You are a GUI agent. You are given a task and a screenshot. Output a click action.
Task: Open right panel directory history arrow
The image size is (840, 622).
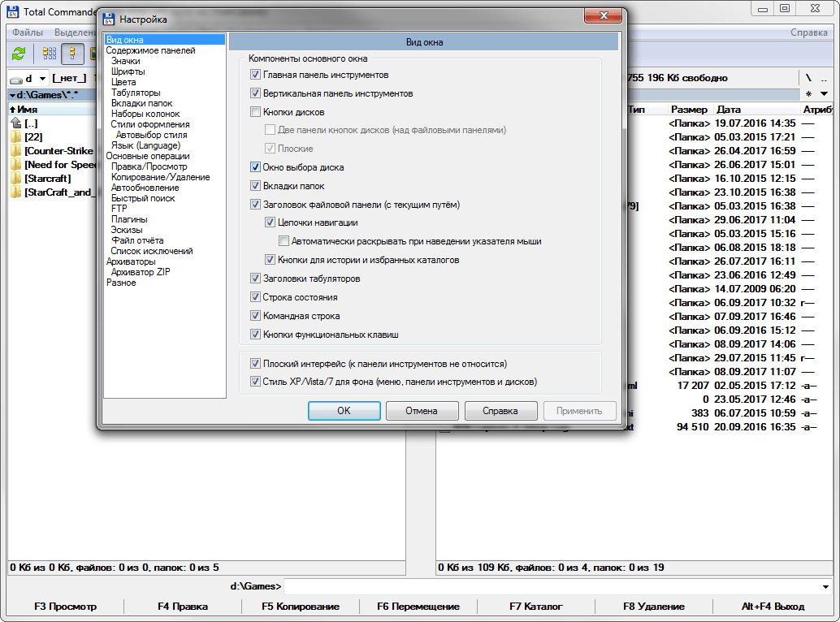[x=824, y=94]
